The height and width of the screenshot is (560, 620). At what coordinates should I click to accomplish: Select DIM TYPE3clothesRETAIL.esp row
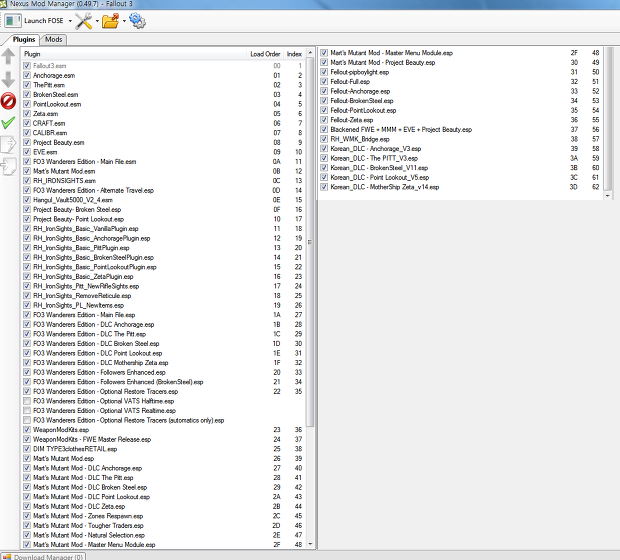(x=163, y=449)
